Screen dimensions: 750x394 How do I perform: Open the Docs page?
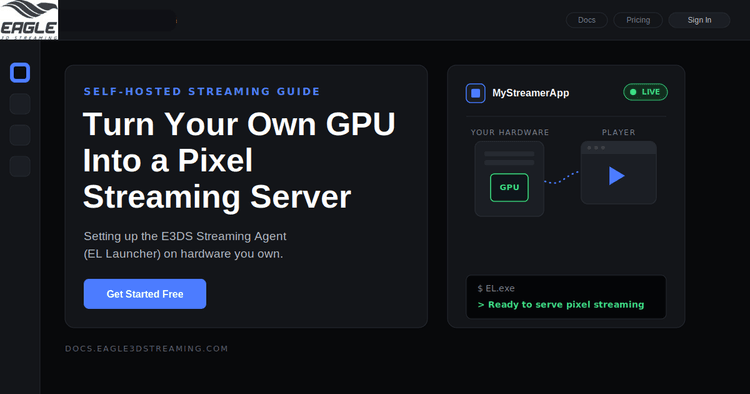click(586, 20)
